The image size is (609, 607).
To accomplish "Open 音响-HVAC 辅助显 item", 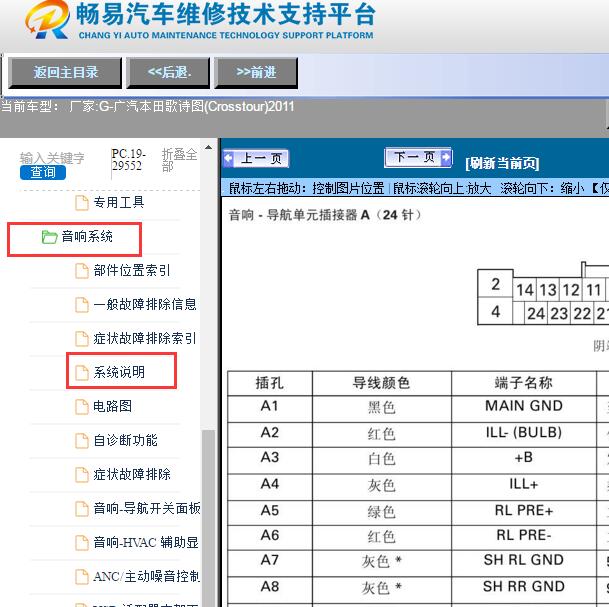I will [x=146, y=542].
